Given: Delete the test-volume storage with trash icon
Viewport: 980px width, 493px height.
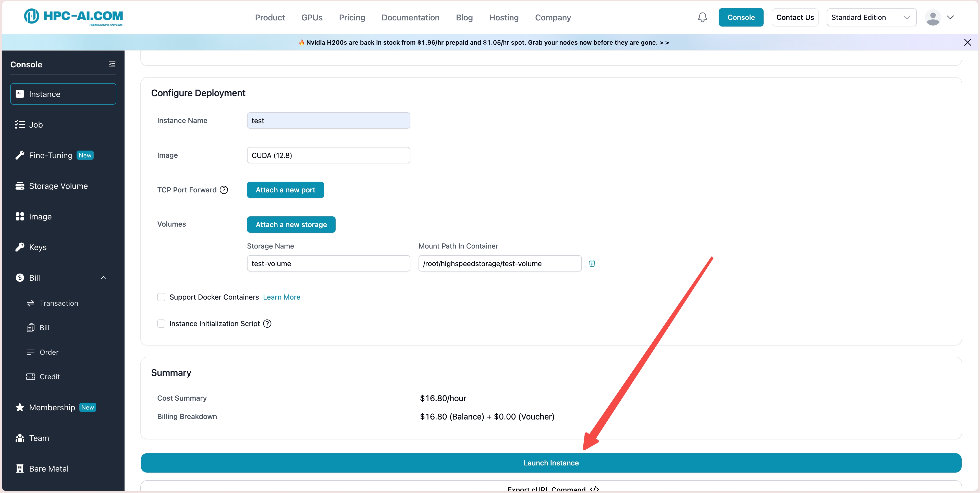Looking at the screenshot, I should click(x=592, y=263).
